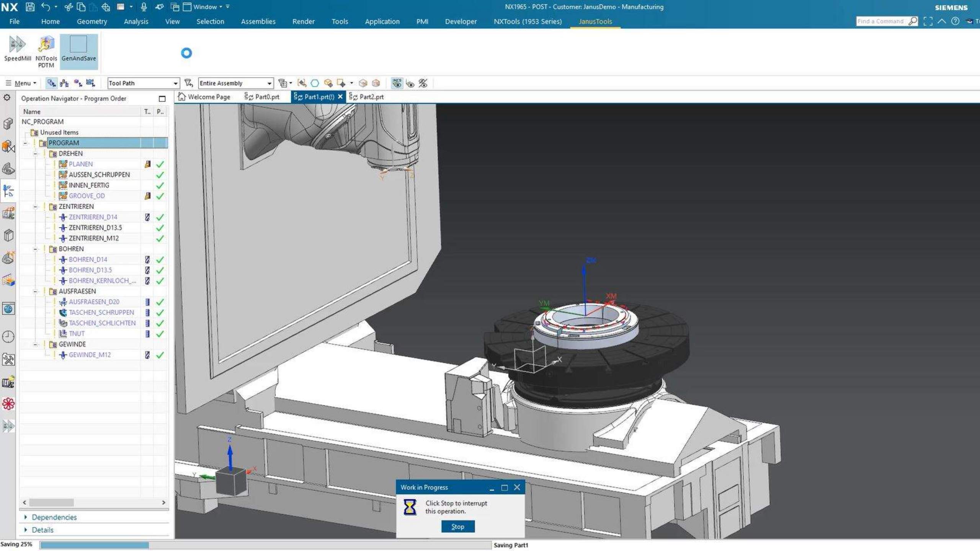The width and height of the screenshot is (980, 551).
Task: Switch to the Part2.prt document tab
Action: 367,97
